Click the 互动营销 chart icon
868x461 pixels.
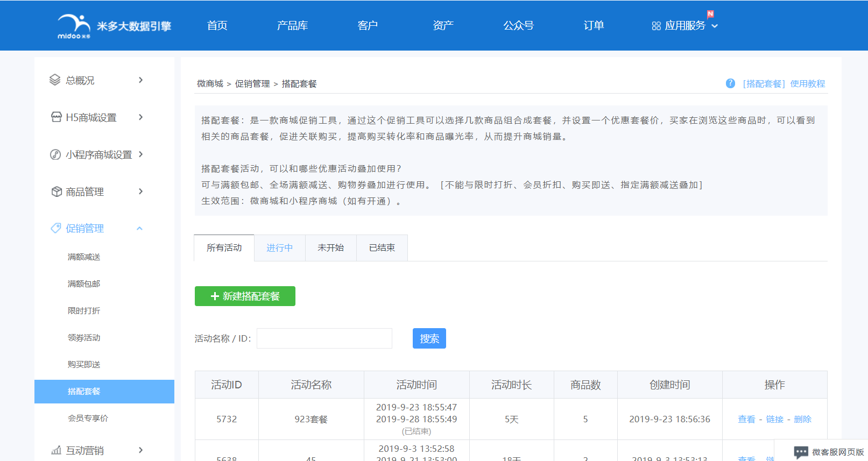(x=56, y=450)
